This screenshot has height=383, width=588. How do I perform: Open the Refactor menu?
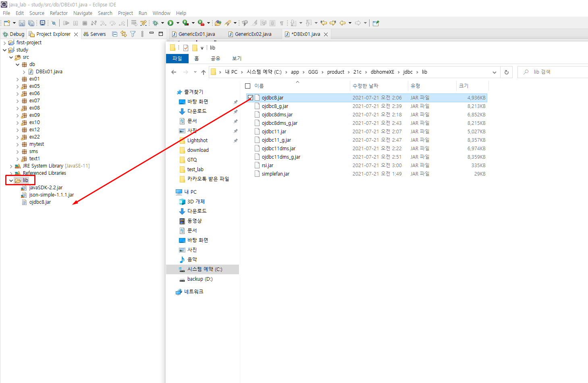pyautogui.click(x=59, y=13)
